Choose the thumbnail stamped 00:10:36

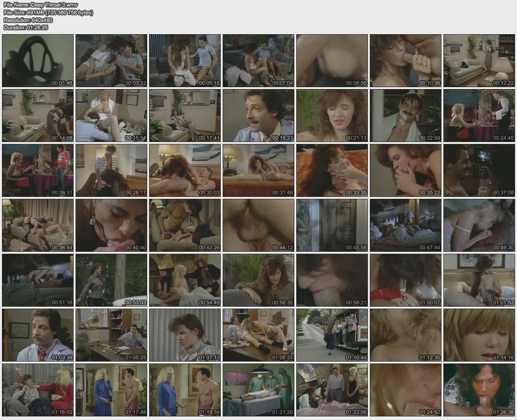(x=406, y=60)
